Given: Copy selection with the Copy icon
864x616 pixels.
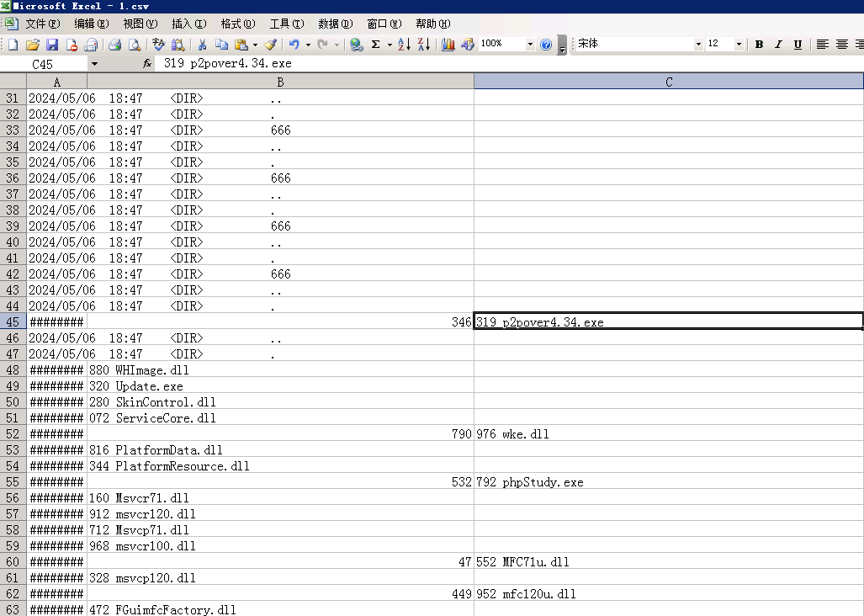Looking at the screenshot, I should [x=221, y=45].
